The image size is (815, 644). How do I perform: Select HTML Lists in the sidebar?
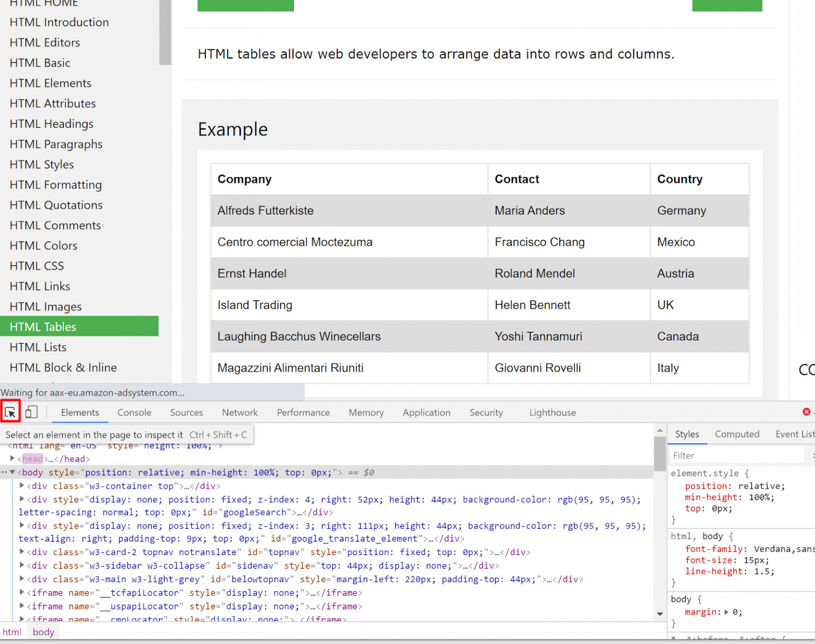[x=38, y=347]
